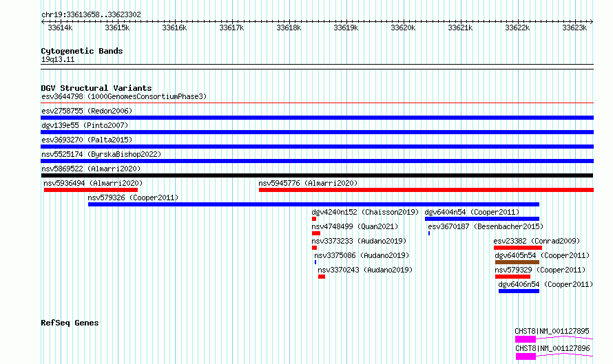Open the esv3644798 (1000GenomesConsortiumPhase3) label
This screenshot has height=364, width=613.
coord(124,96)
